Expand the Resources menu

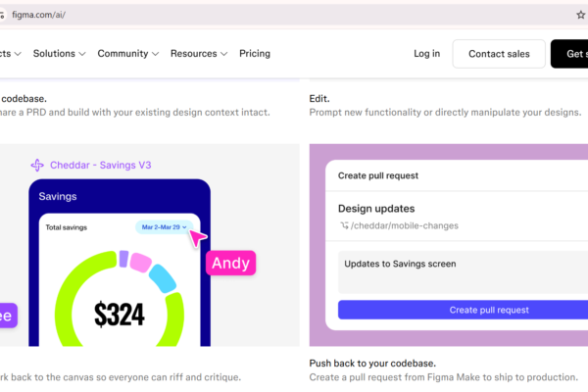pyautogui.click(x=199, y=54)
